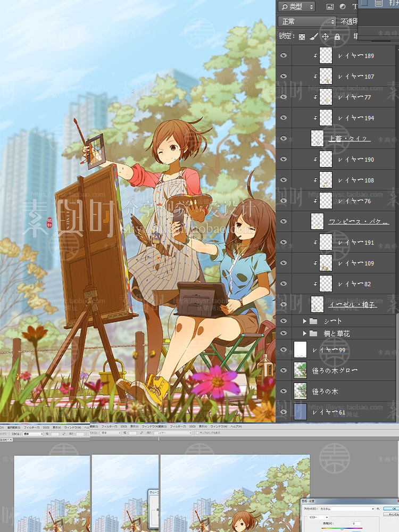The height and width of the screenshot is (532, 399).
Task: Toggle visibility of レイヤー194
Action: tap(284, 118)
